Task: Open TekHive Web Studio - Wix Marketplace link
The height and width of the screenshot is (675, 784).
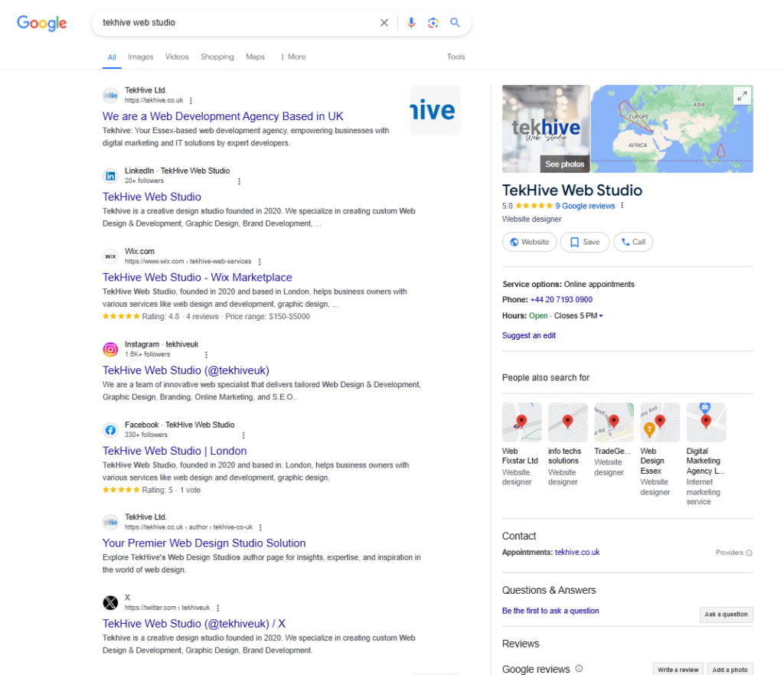Action: (198, 277)
